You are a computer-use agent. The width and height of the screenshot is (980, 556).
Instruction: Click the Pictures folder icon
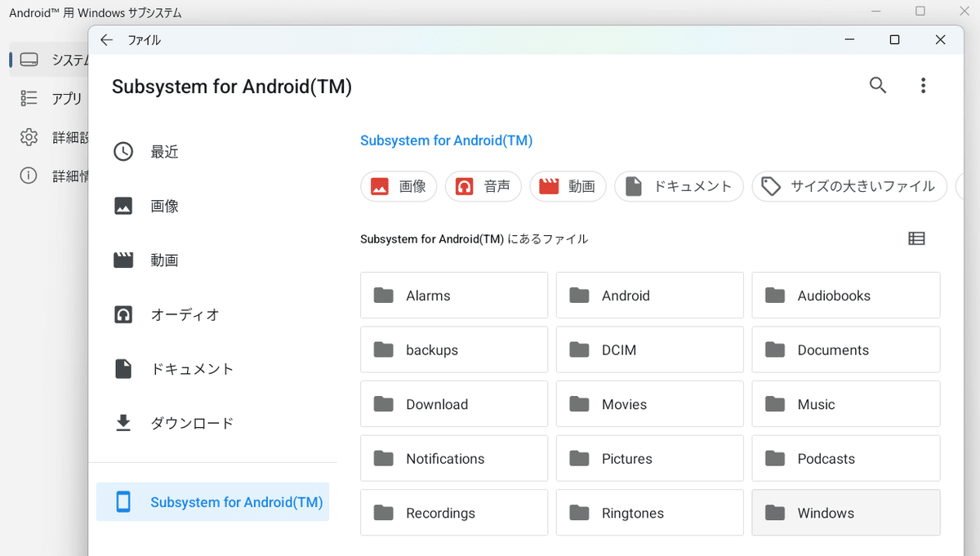click(579, 458)
